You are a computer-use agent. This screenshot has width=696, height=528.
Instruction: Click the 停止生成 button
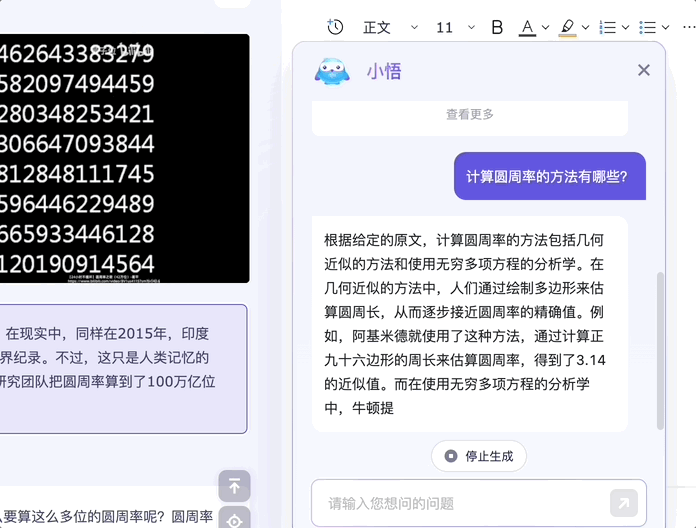479,456
